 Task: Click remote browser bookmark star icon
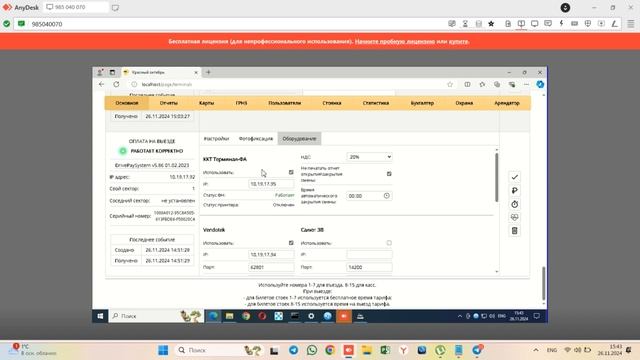450,84
